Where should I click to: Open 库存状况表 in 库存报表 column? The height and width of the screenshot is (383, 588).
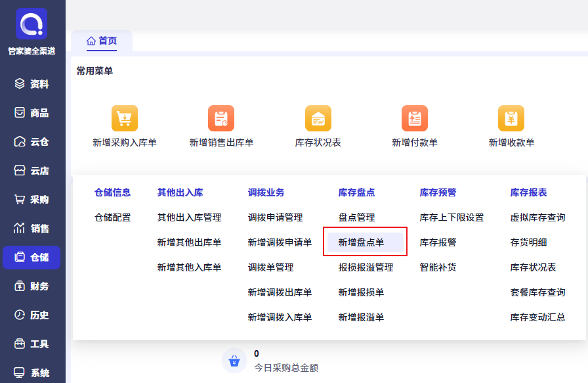533,267
